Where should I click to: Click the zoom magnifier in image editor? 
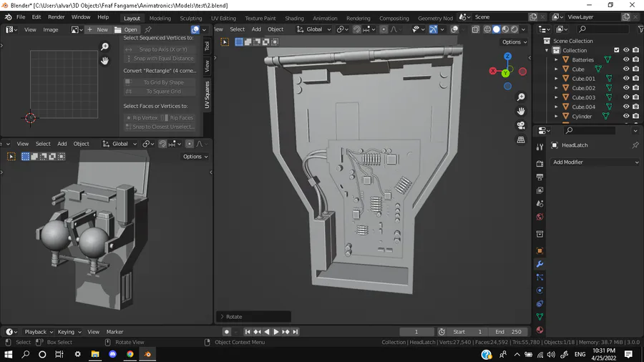[104, 47]
